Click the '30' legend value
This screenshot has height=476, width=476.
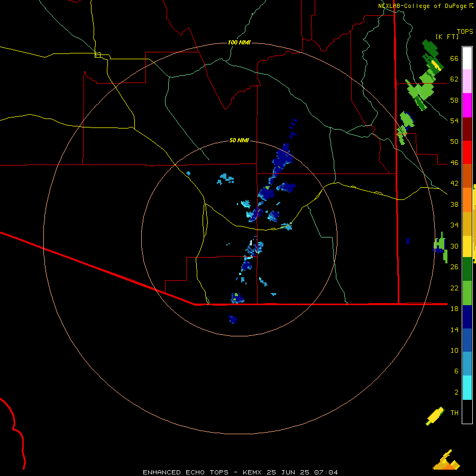pyautogui.click(x=454, y=246)
